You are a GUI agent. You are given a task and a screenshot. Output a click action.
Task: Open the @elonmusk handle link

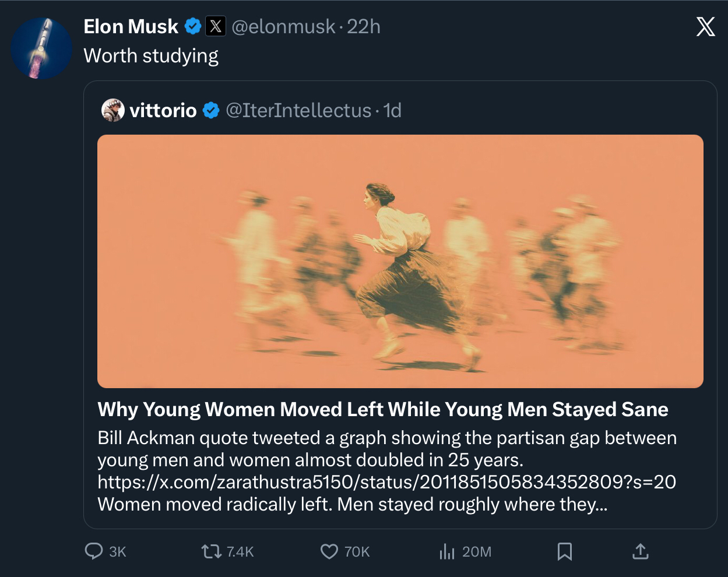pyautogui.click(x=283, y=27)
